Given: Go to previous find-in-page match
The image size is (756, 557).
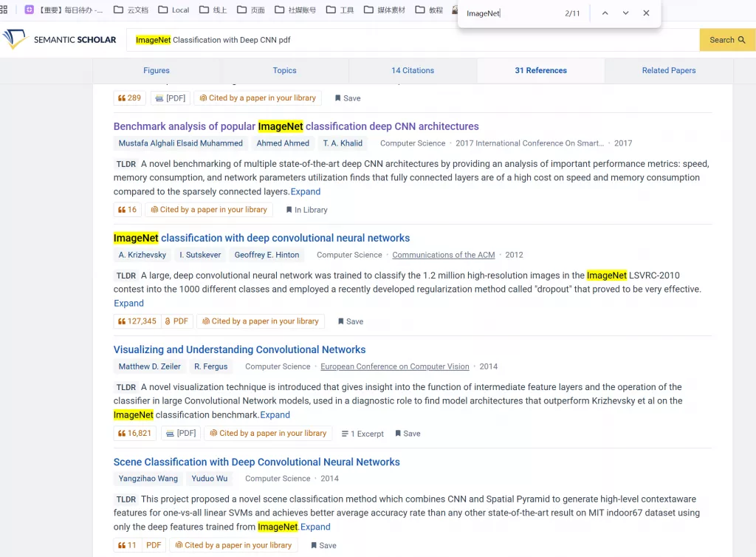Looking at the screenshot, I should coord(605,13).
